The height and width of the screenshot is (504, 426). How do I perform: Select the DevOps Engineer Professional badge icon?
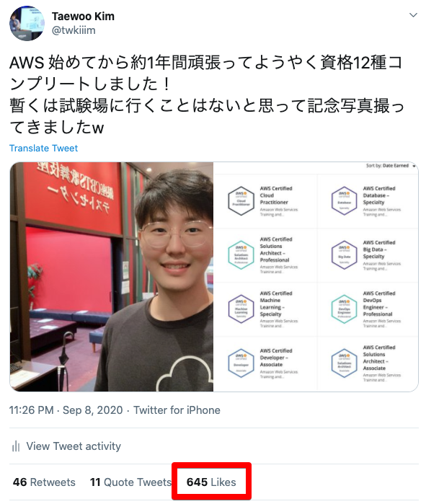tap(344, 309)
